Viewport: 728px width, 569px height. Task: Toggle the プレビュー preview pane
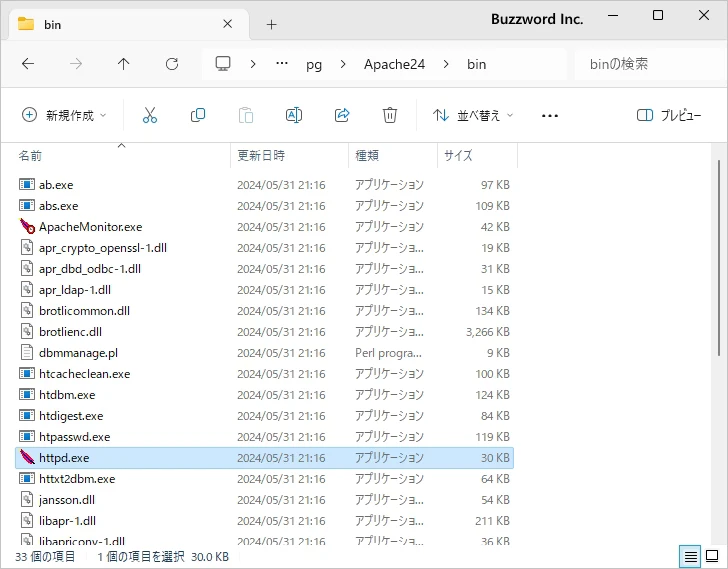tap(669, 115)
